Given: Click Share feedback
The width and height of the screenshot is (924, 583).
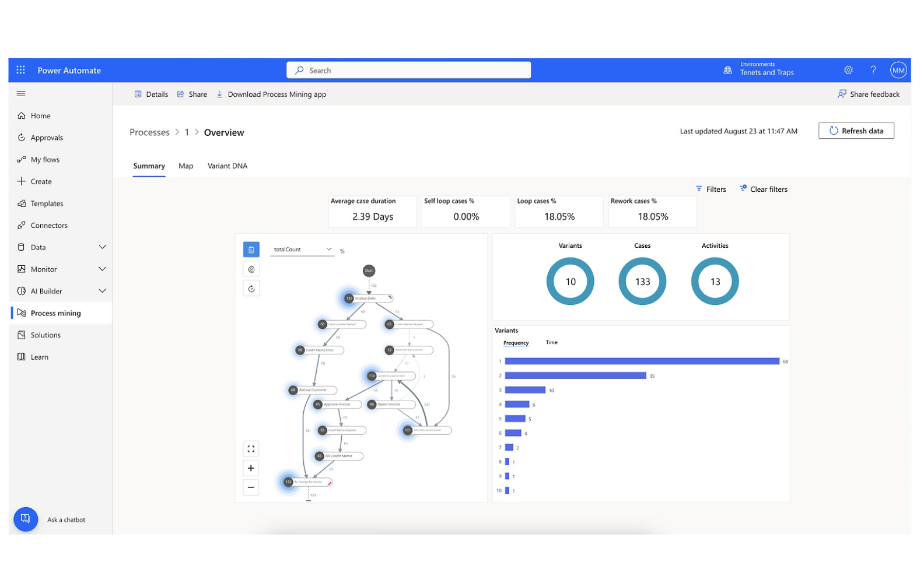Looking at the screenshot, I should (869, 94).
